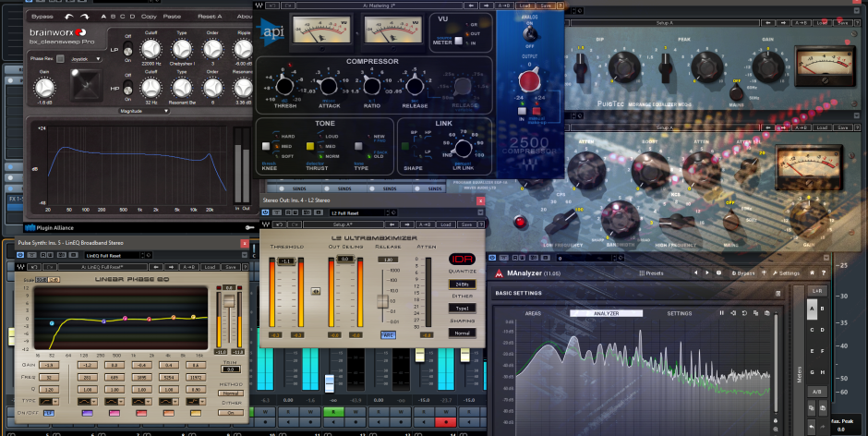Click the redo arrow in bx_cleansweep toolbar

coord(84,17)
